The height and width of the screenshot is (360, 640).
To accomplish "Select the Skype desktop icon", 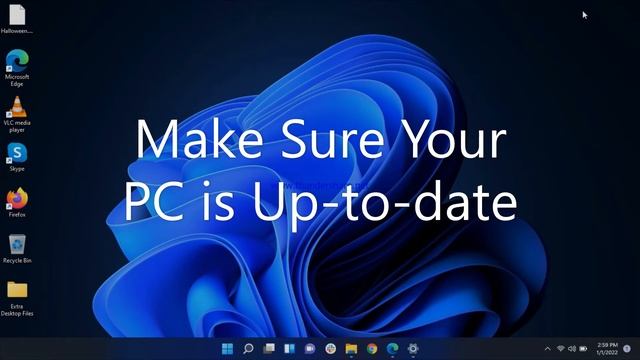I will tap(17, 157).
